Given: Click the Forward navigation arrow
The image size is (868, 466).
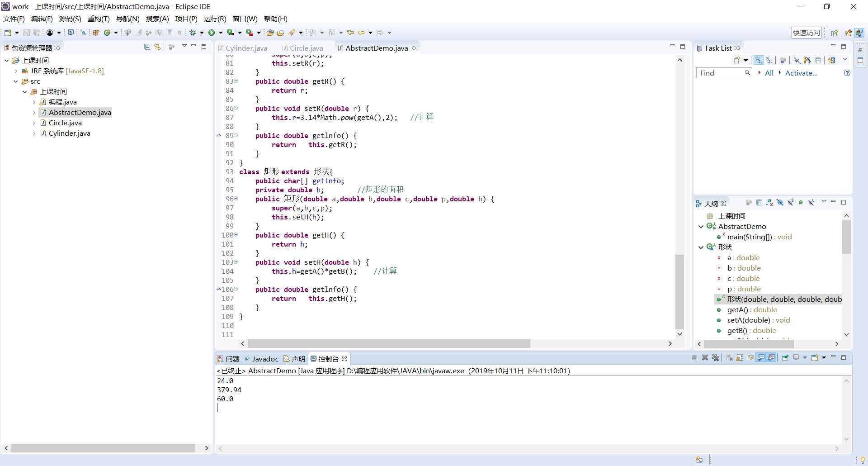Looking at the screenshot, I should (380, 33).
